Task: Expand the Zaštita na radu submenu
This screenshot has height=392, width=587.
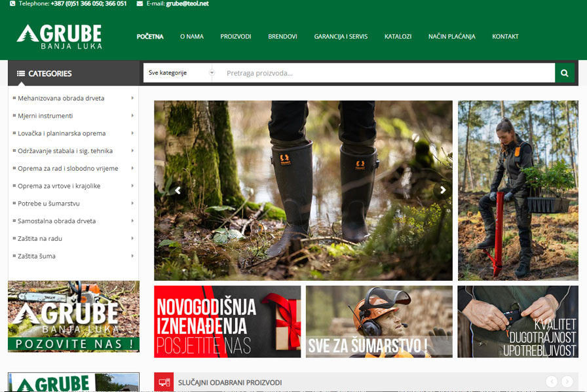Action: click(x=132, y=239)
